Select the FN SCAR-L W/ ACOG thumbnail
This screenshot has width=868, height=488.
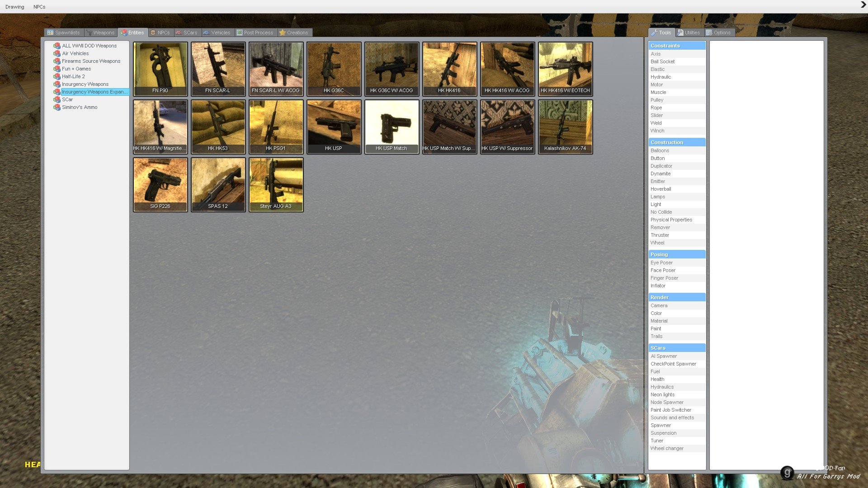(276, 69)
